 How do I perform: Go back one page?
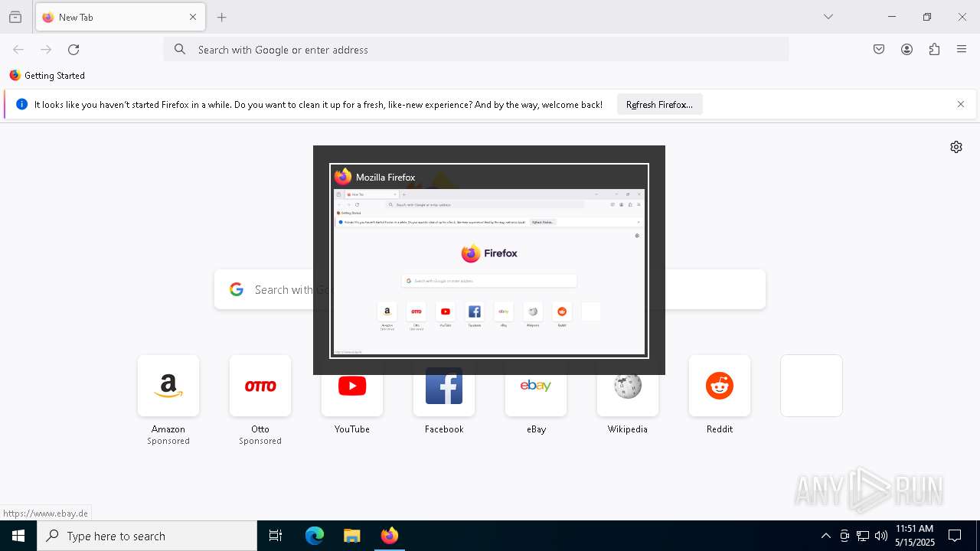pyautogui.click(x=18, y=50)
